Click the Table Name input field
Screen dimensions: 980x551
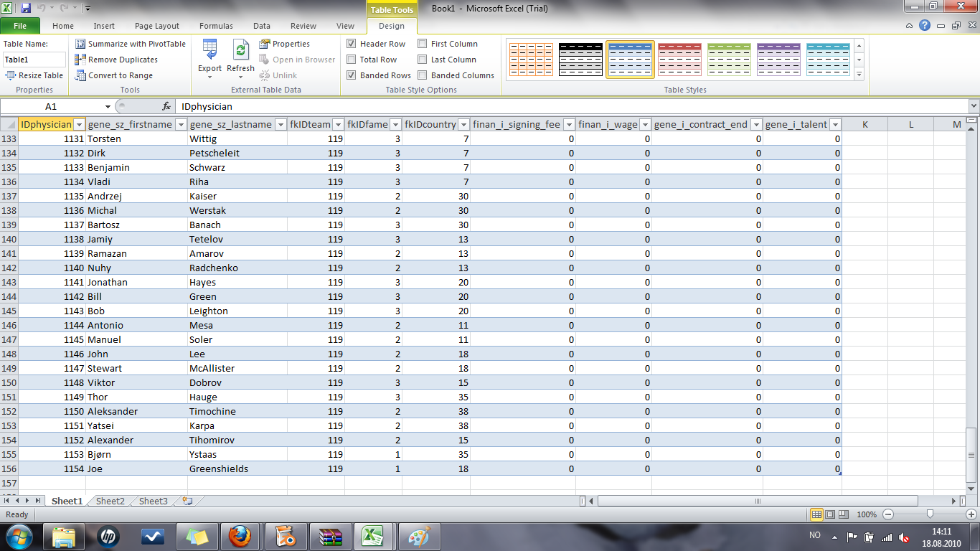[x=34, y=60]
